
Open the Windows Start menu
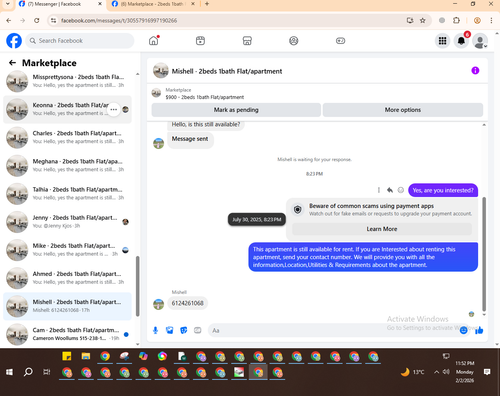click(x=9, y=372)
